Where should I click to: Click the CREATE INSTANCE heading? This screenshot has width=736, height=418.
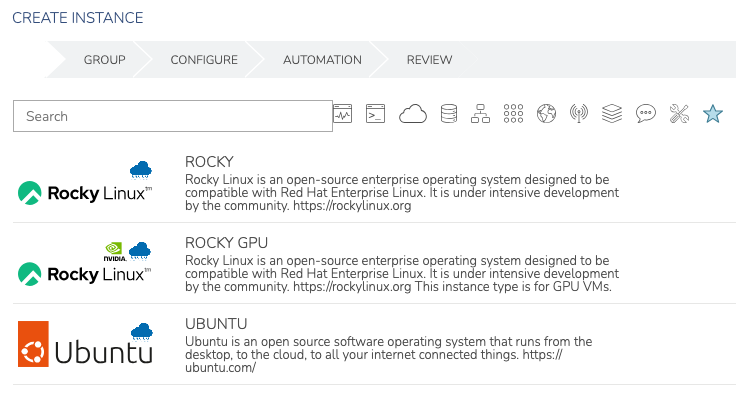(x=77, y=18)
